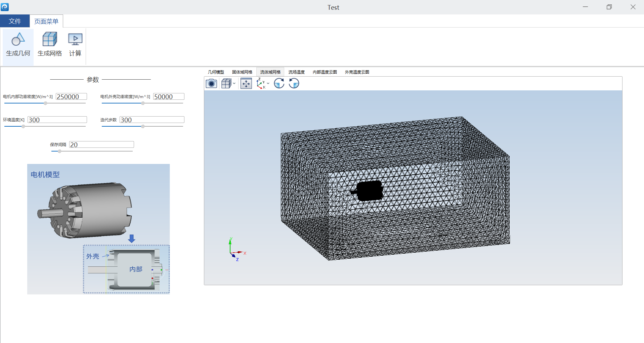Click the cube view-mode icon
This screenshot has width=644, height=343.
click(x=226, y=83)
